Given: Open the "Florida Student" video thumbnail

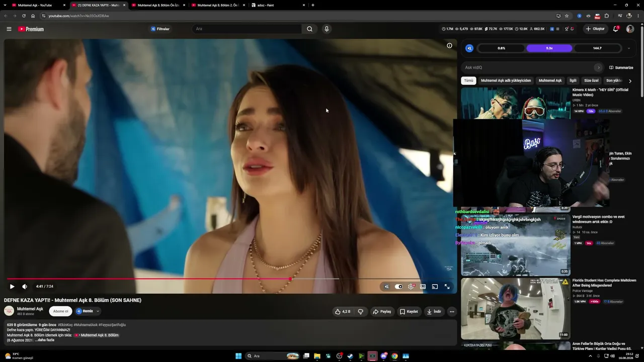Looking at the screenshot, I should [516, 309].
